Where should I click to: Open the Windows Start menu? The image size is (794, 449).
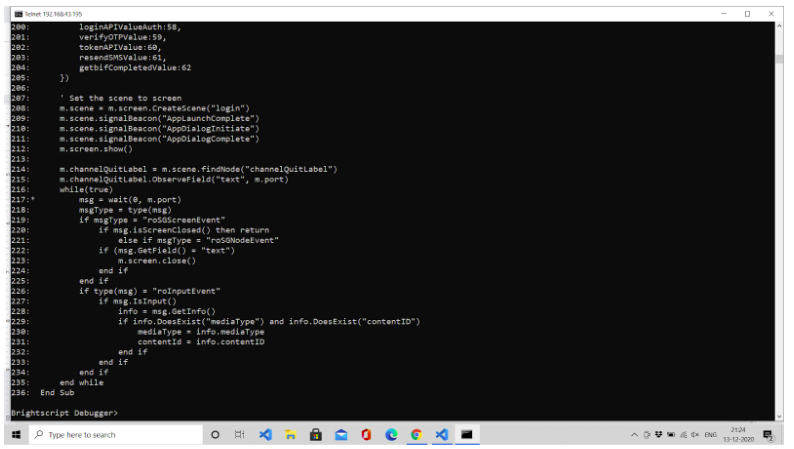click(x=16, y=434)
